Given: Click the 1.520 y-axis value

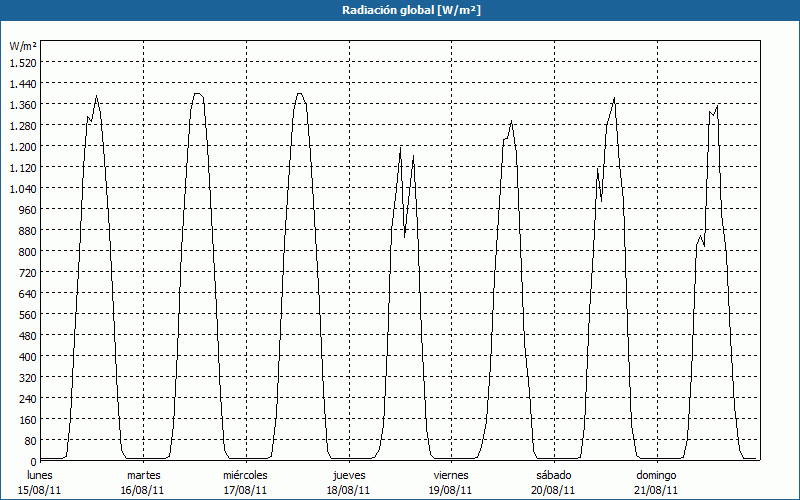Looking at the screenshot, I should click(x=21, y=62).
